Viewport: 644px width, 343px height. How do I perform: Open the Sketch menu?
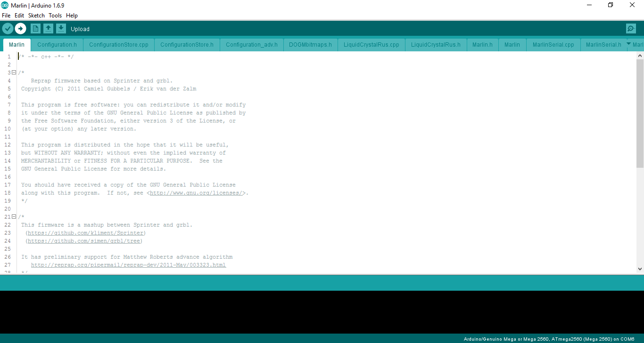click(x=36, y=16)
